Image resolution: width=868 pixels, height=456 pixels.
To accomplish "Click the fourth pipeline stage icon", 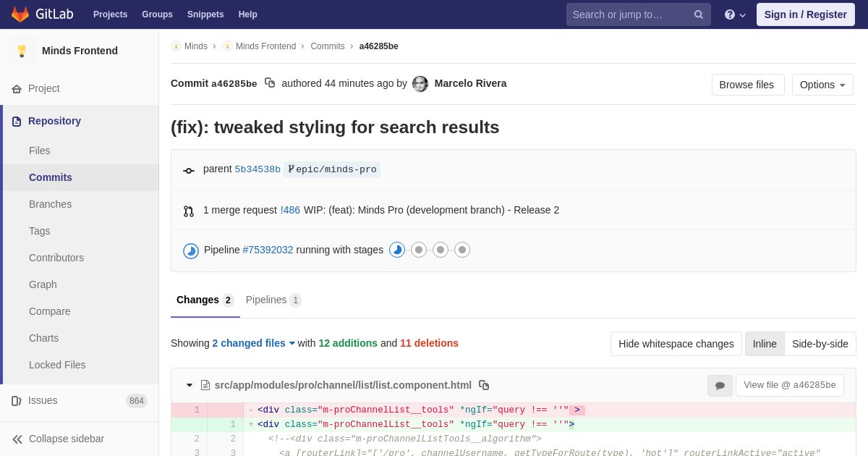I will coord(462,250).
